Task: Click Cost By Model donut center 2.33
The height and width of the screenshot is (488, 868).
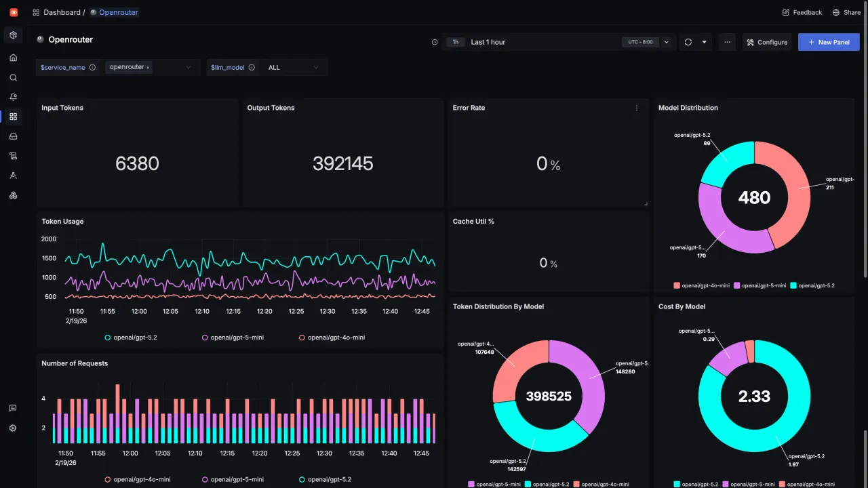Action: click(754, 396)
